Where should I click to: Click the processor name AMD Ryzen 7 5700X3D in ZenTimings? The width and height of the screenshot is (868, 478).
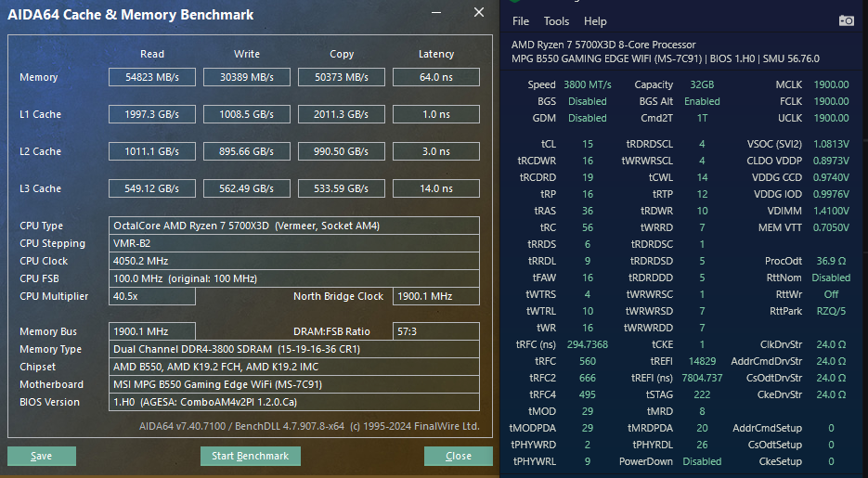click(x=603, y=45)
